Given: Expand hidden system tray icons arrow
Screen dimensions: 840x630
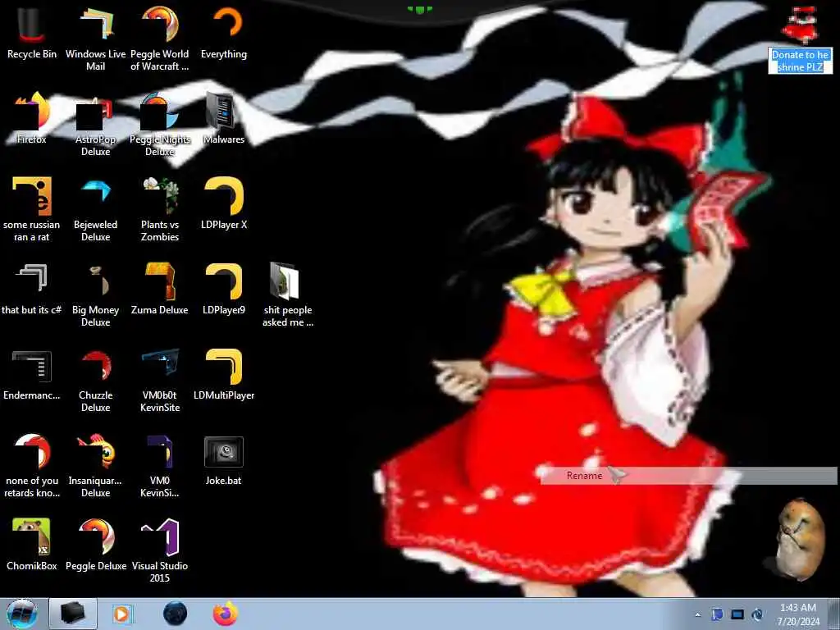Looking at the screenshot, I should [x=697, y=614].
